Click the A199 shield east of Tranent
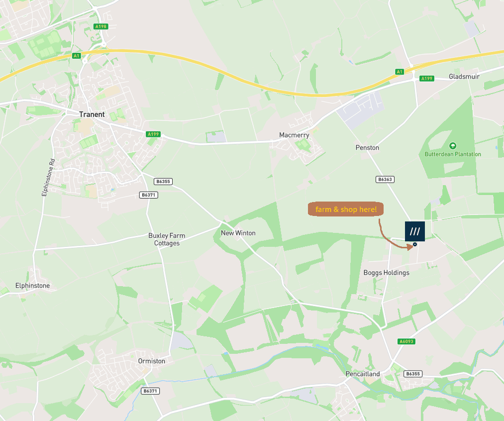This screenshot has height=421, width=504. pyautogui.click(x=153, y=134)
